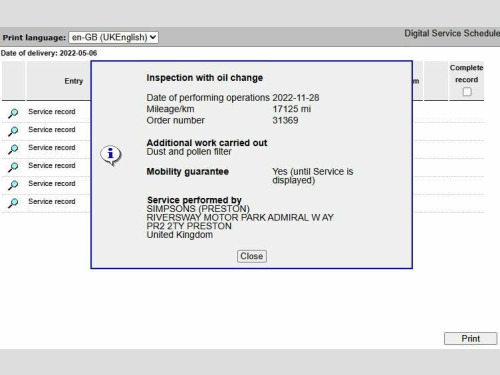Open the fourth service record magnifier icon

coord(13,167)
